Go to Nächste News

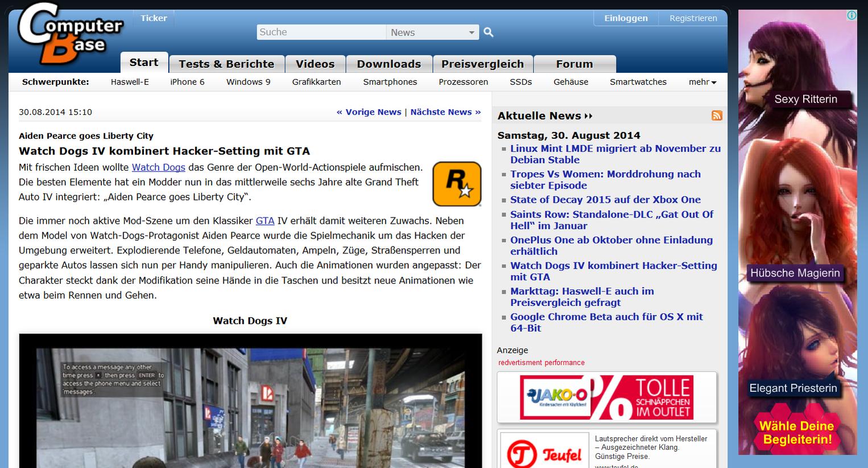pos(445,112)
